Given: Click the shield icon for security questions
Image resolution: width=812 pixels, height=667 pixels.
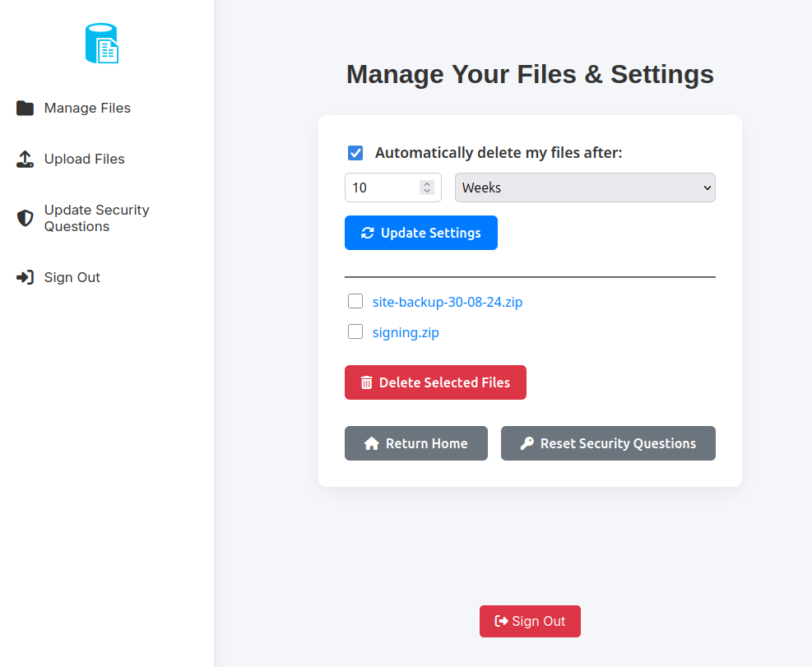Looking at the screenshot, I should [25, 218].
